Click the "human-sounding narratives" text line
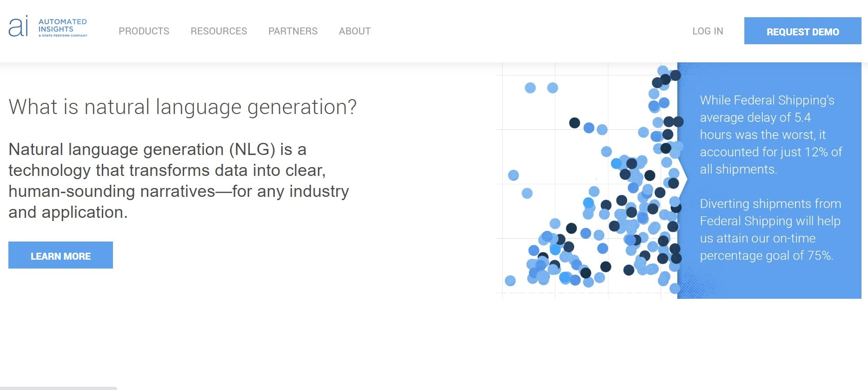The height and width of the screenshot is (390, 868). point(179,191)
